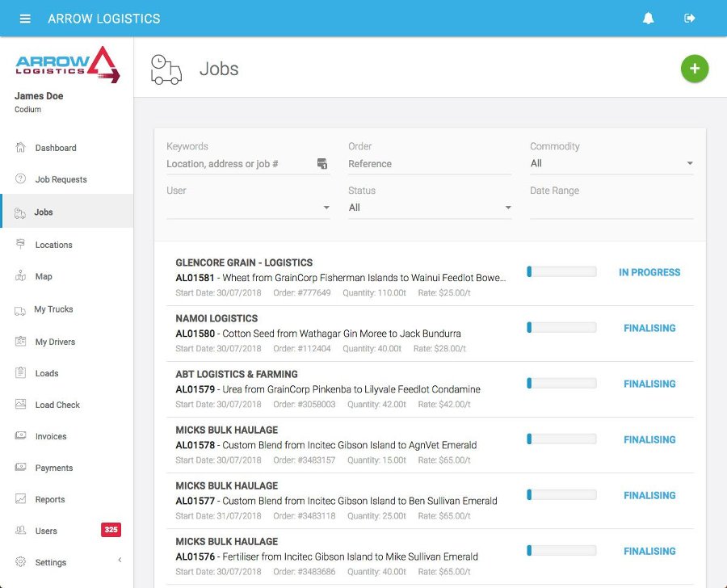This screenshot has height=588, width=727.
Task: Open My Trucks page
Action: [x=53, y=309]
